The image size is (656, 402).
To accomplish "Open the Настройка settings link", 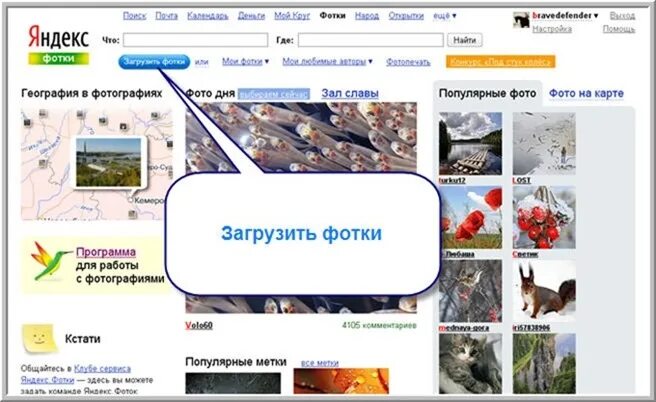I will pyautogui.click(x=552, y=29).
